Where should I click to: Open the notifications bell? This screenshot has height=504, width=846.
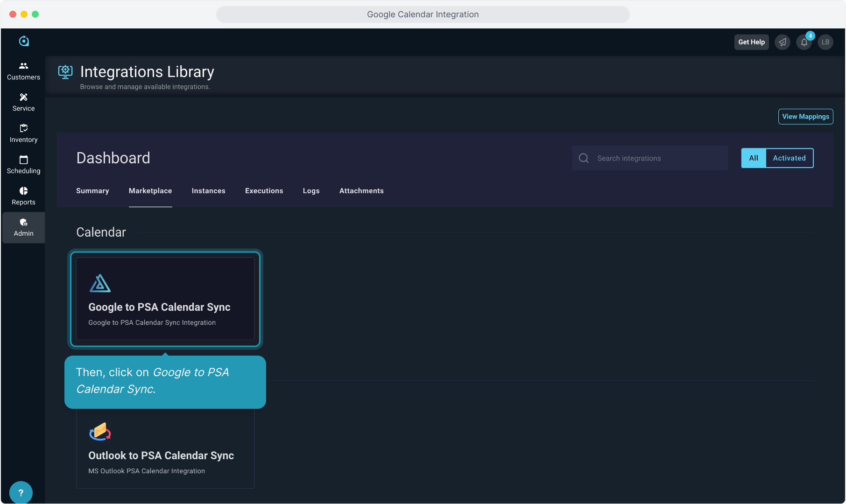pyautogui.click(x=804, y=42)
